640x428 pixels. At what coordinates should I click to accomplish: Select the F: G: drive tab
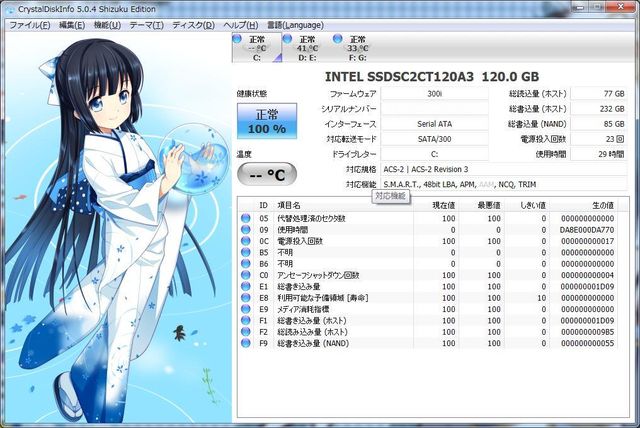point(357,48)
